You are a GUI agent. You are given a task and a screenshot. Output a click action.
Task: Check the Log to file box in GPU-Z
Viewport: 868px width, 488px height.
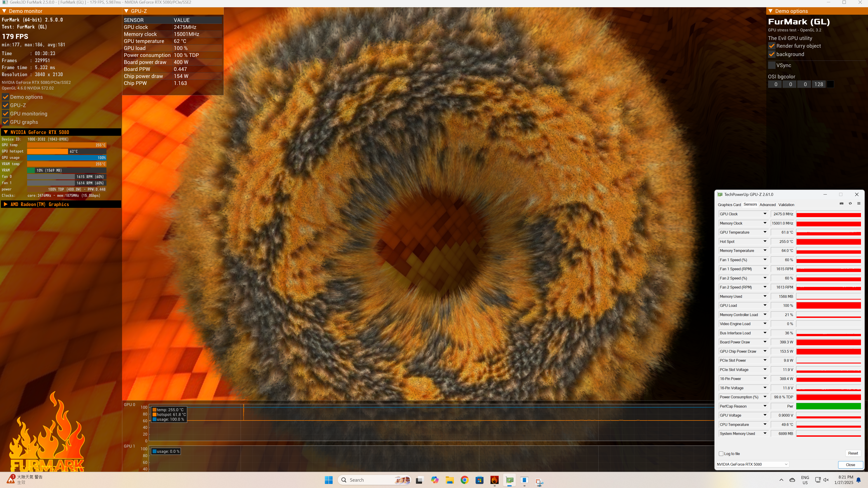[x=721, y=454]
